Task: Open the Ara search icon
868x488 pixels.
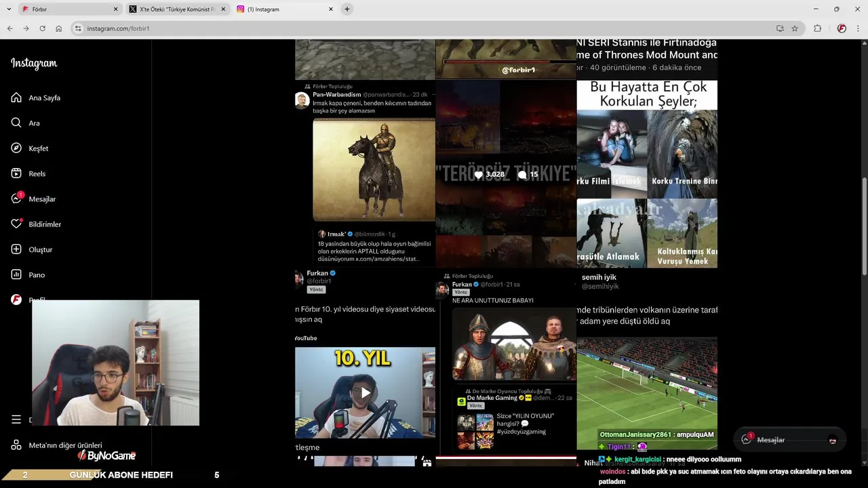Action: coord(16,123)
